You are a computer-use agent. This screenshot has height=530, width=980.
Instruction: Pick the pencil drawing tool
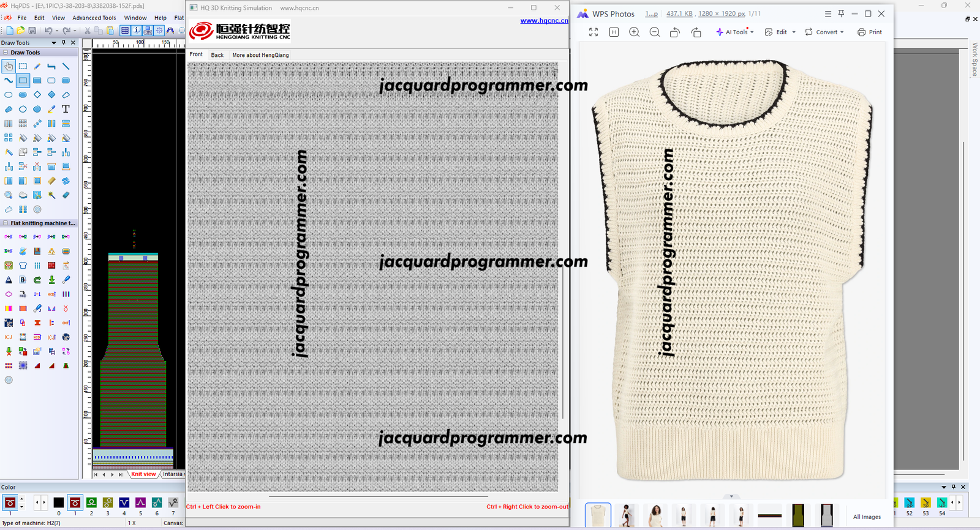tap(37, 66)
